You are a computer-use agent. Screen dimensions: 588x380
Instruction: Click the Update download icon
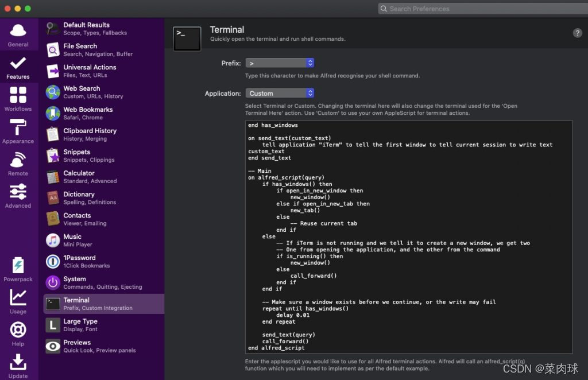[x=18, y=362]
